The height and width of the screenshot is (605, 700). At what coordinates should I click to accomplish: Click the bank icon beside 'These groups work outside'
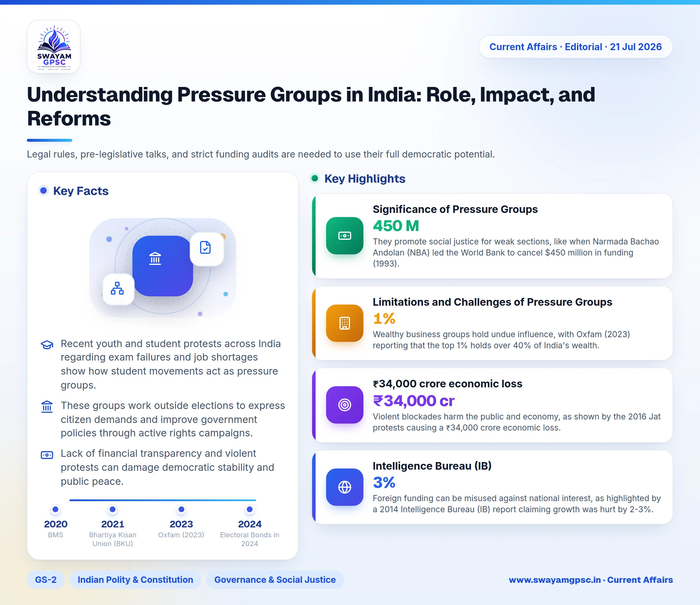47,406
